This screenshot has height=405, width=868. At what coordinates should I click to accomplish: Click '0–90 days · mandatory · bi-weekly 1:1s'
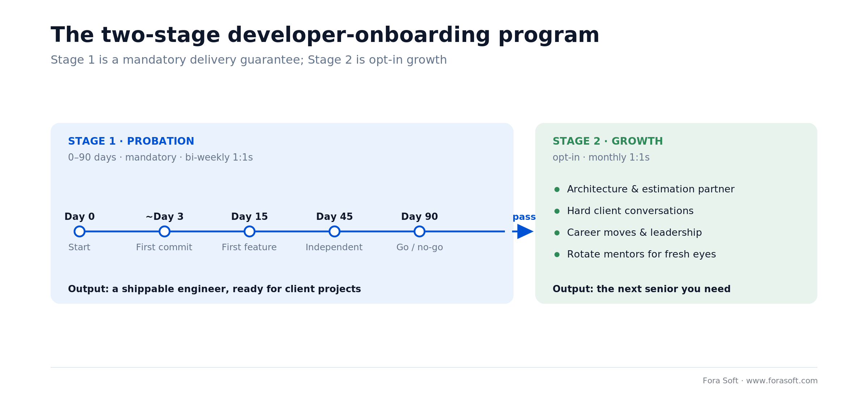pos(160,158)
